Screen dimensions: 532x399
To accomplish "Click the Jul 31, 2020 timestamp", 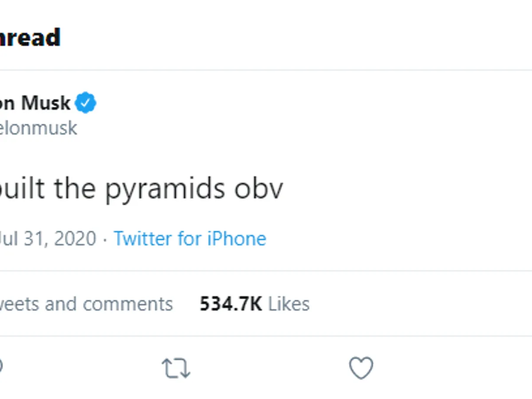I will point(48,239).
